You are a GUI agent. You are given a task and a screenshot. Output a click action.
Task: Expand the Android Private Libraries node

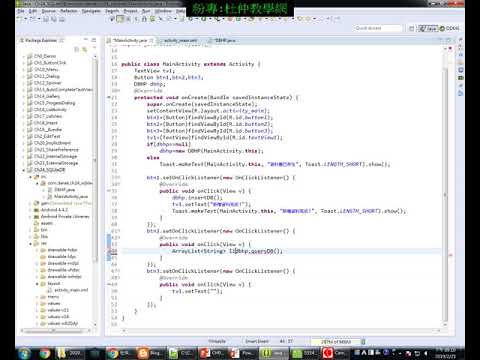(x=30, y=217)
